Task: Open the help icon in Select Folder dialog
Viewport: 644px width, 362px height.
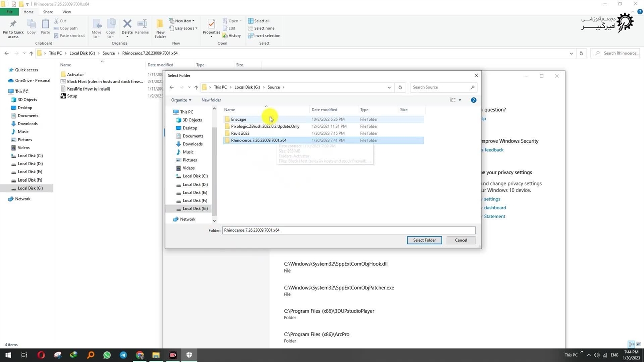Action: [x=473, y=100]
